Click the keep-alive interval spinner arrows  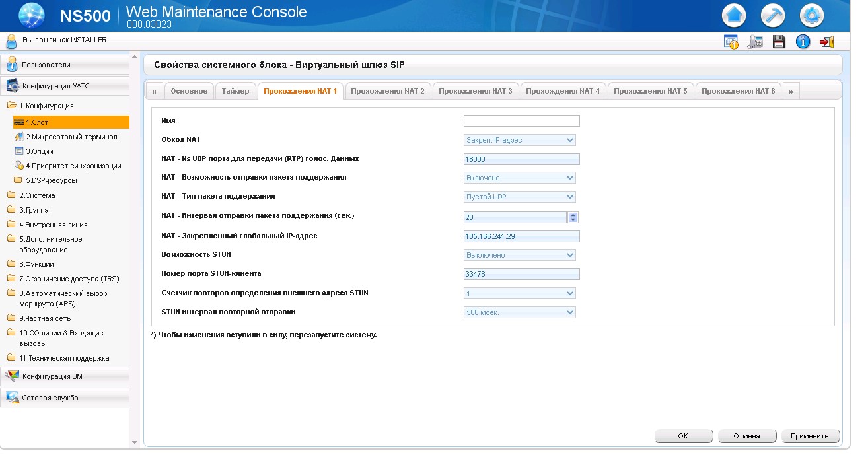(x=573, y=217)
